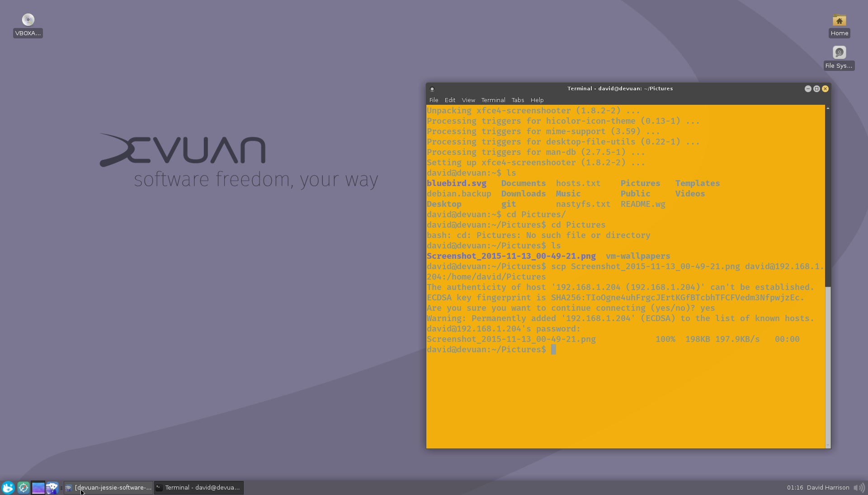Click vm-wallpapers in the terminal listing
This screenshot has height=495, width=868.
(638, 256)
